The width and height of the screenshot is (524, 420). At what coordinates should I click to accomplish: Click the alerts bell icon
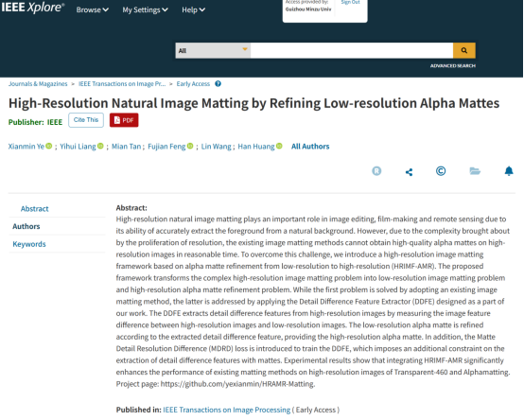click(509, 171)
